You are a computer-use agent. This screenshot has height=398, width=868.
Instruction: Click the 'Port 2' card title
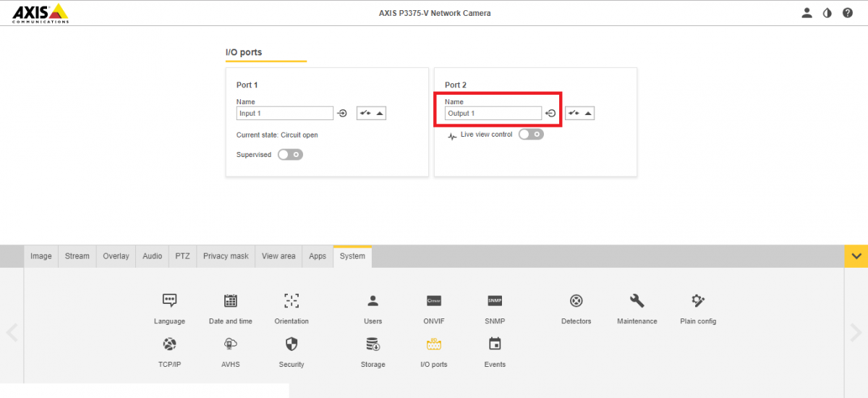click(x=456, y=85)
